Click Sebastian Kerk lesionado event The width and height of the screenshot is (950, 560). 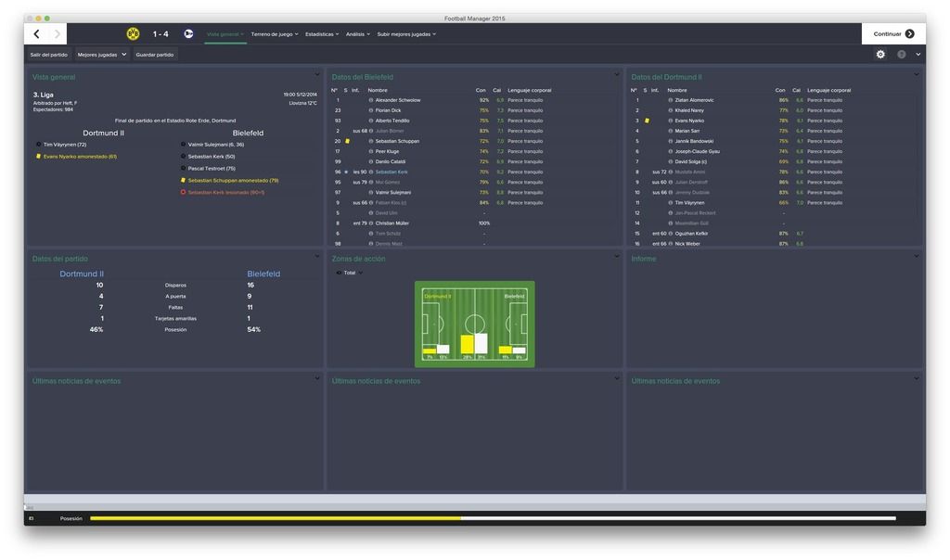coord(226,193)
